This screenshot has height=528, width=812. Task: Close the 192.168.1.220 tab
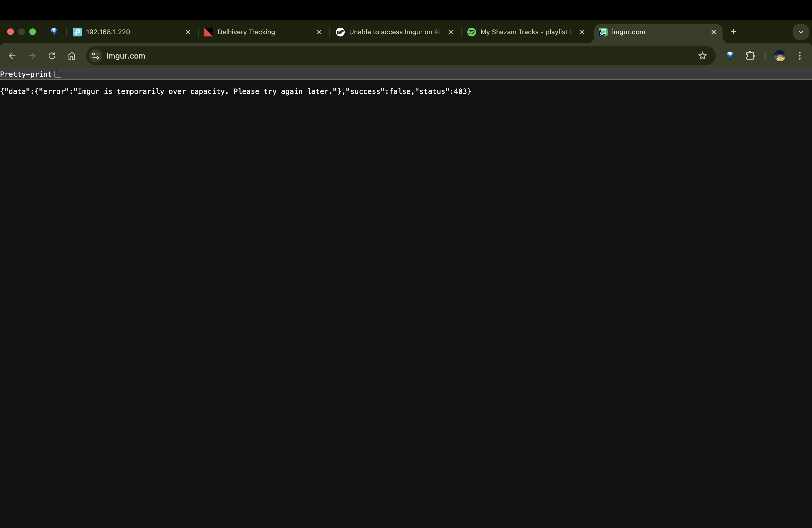pyautogui.click(x=188, y=32)
